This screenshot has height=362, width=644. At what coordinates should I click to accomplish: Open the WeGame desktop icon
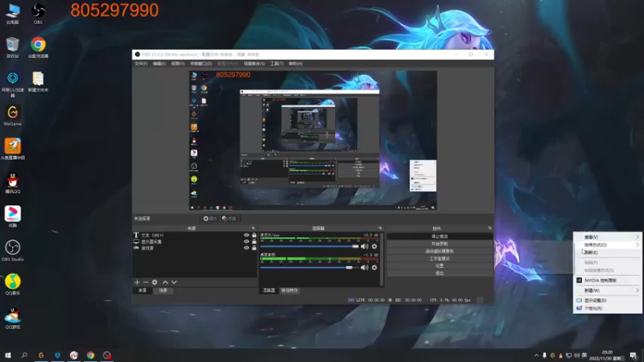[x=13, y=115]
